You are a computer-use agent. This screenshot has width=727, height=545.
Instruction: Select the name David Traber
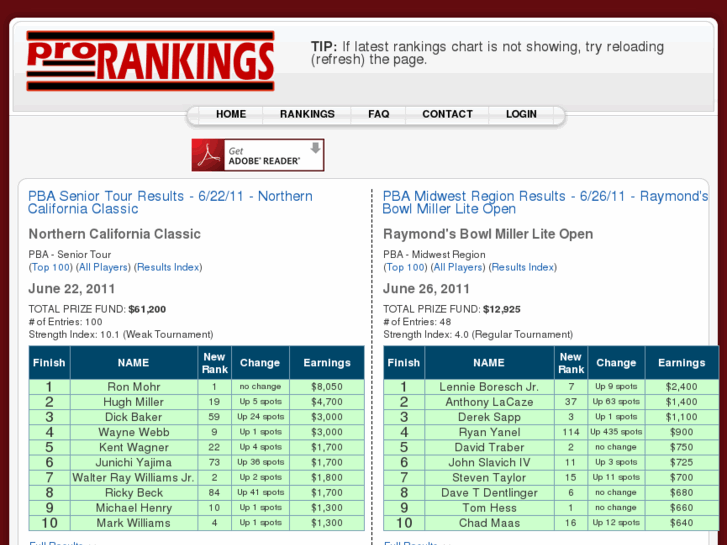489,448
